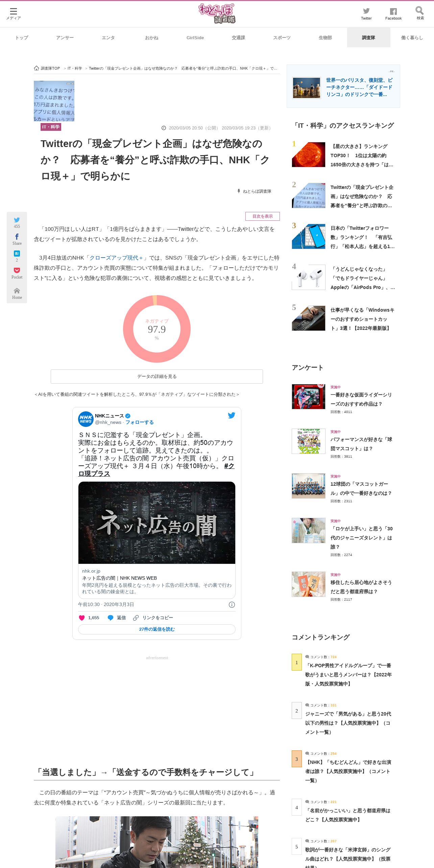Open the ちむどんどん comment ranking item
Viewport: 434px width, 868px height.
point(348,771)
